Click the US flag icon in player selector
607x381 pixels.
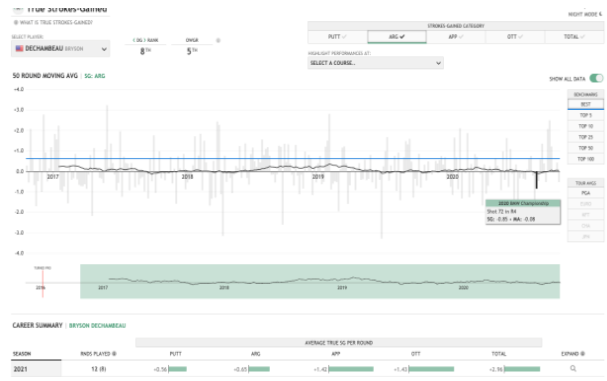click(x=19, y=48)
